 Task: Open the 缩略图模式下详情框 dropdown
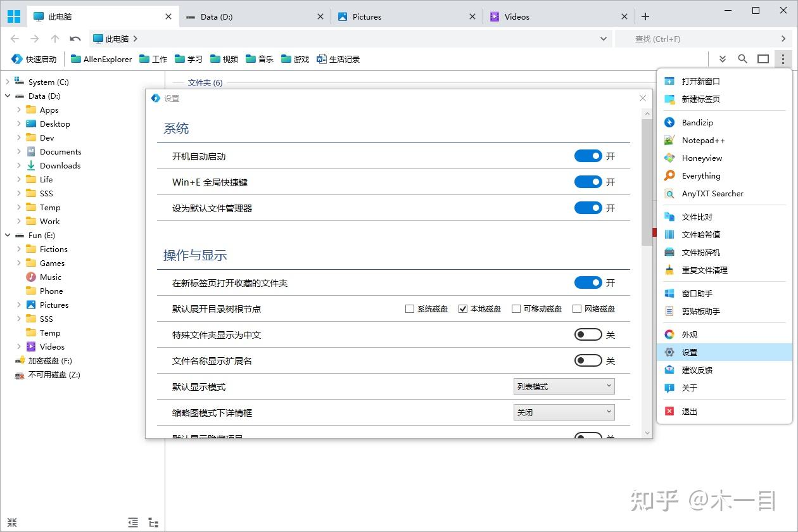(563, 412)
